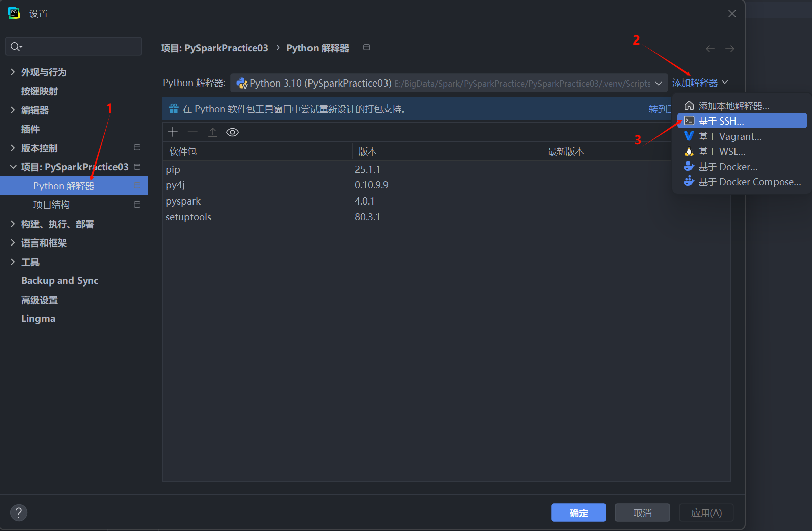Collapse the 项目: PySparkPractice03 tree node
The width and height of the screenshot is (812, 531).
point(13,167)
